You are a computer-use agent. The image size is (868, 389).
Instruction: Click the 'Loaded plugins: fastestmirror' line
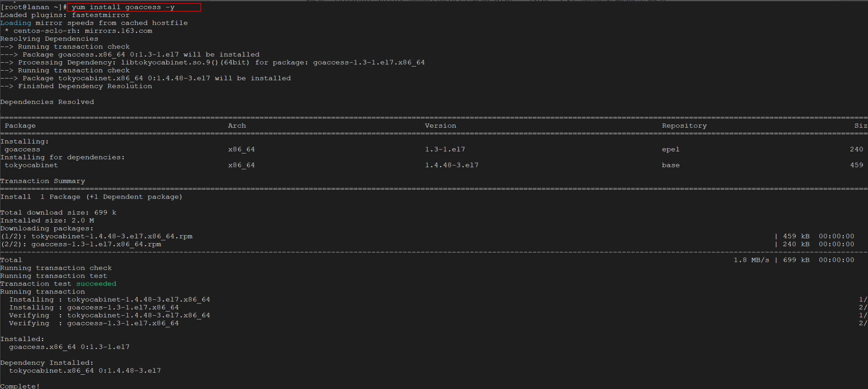(x=65, y=15)
